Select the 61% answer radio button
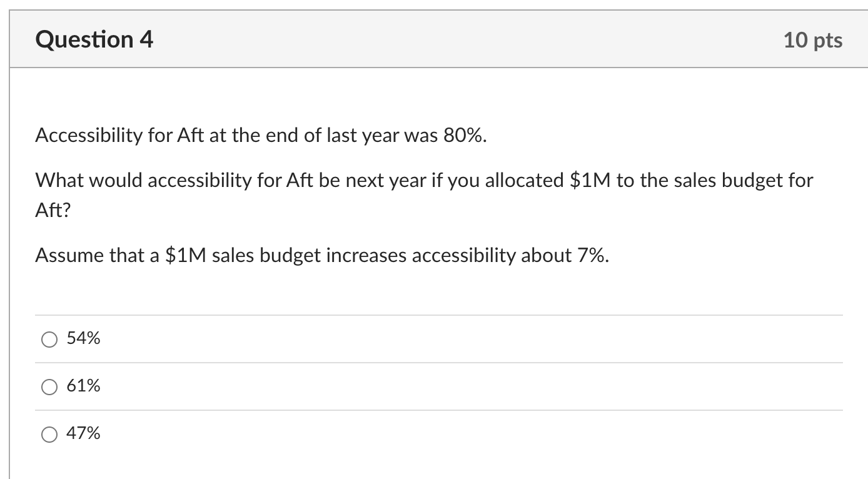 [49, 386]
